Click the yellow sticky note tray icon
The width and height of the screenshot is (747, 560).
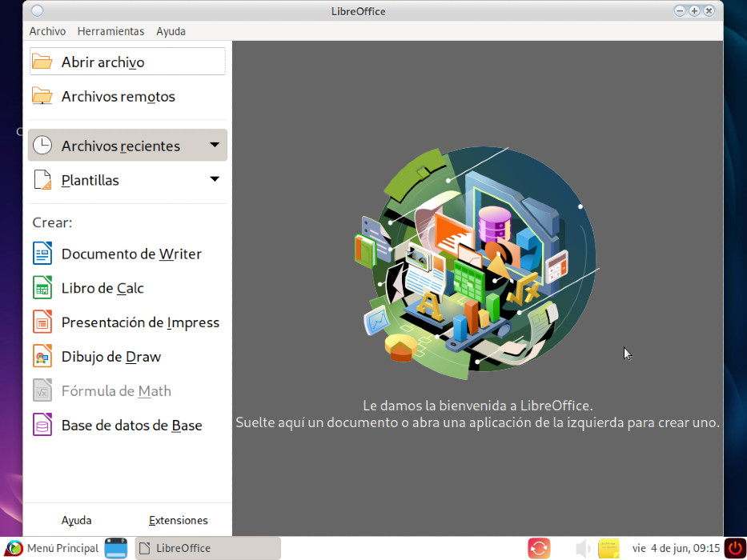pos(608,548)
